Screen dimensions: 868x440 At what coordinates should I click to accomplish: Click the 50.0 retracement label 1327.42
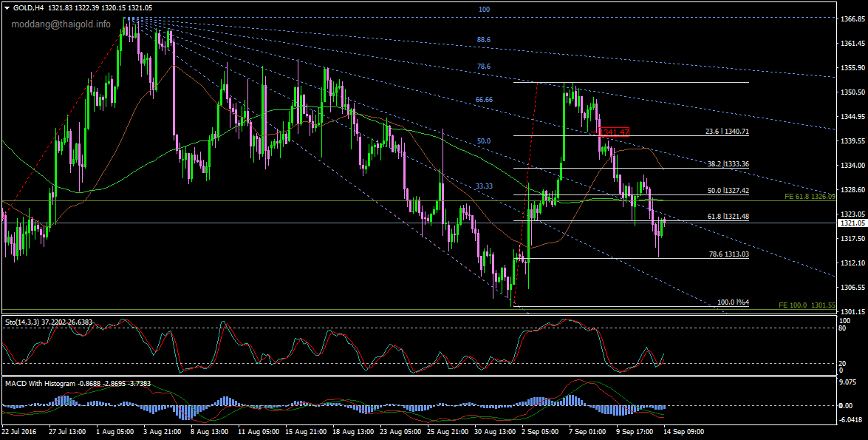pyautogui.click(x=728, y=191)
